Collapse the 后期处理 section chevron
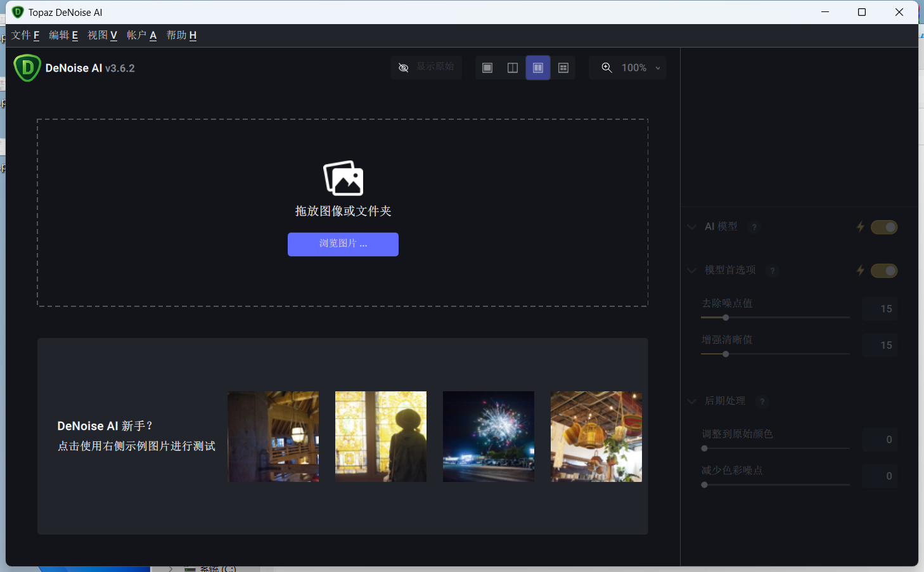The image size is (924, 572). [x=691, y=401]
